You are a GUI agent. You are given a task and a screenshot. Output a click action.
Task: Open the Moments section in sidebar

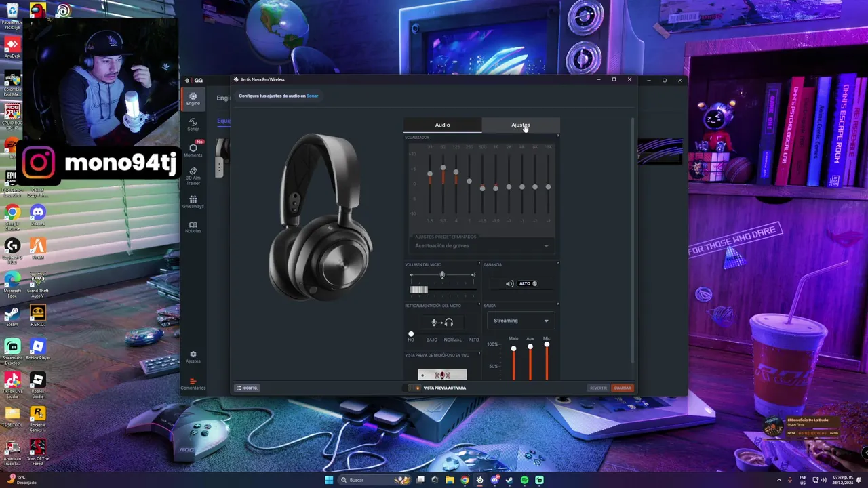tap(193, 150)
